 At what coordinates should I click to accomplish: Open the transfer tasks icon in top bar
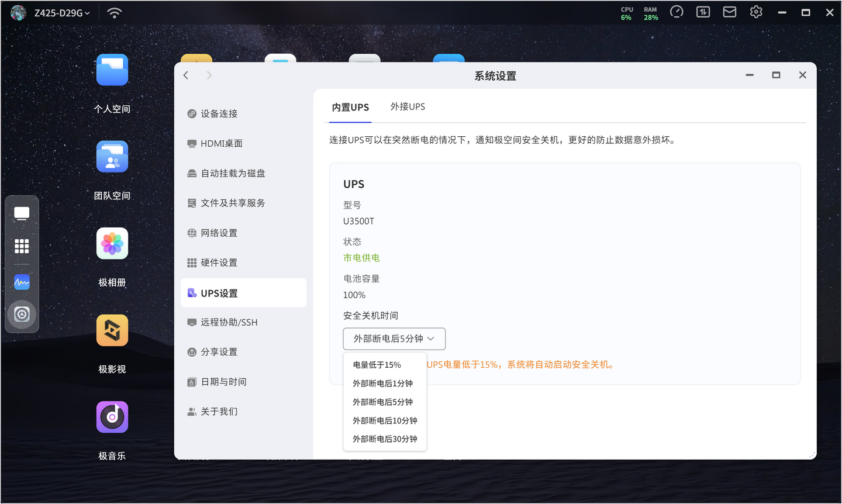[x=703, y=12]
